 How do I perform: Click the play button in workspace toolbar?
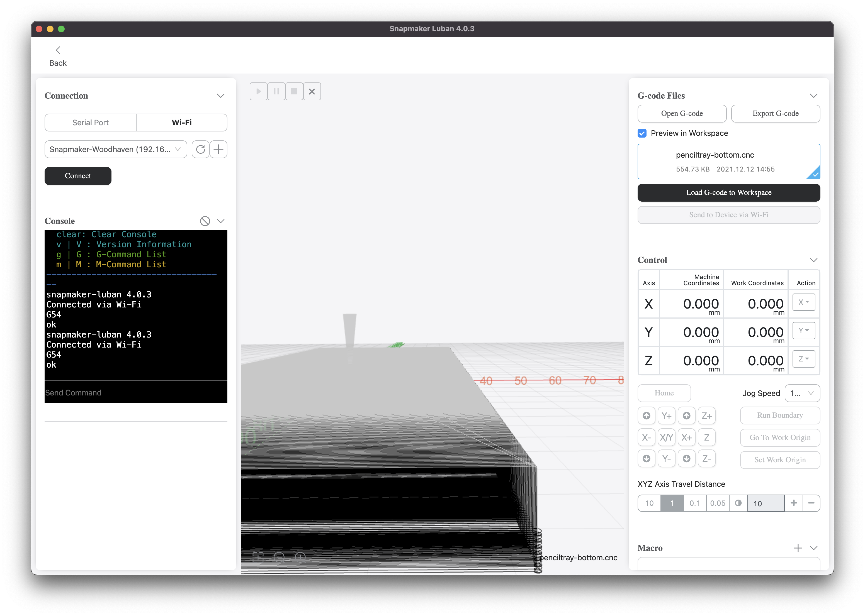[259, 91]
